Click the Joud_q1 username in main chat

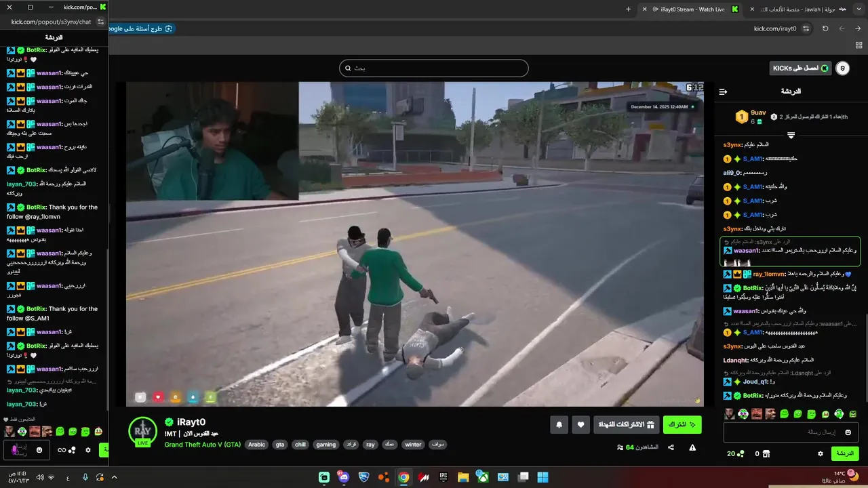click(x=755, y=382)
